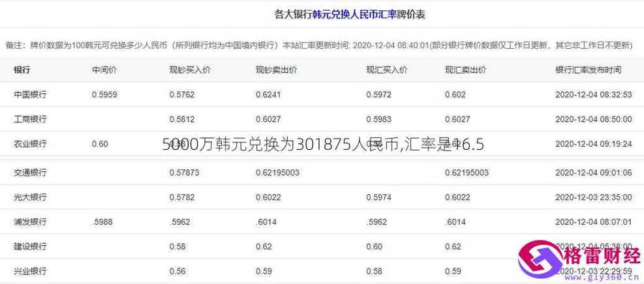Click 建设银行 现汇买入价 value 0.60
644x284 pixels.
coord(374,247)
